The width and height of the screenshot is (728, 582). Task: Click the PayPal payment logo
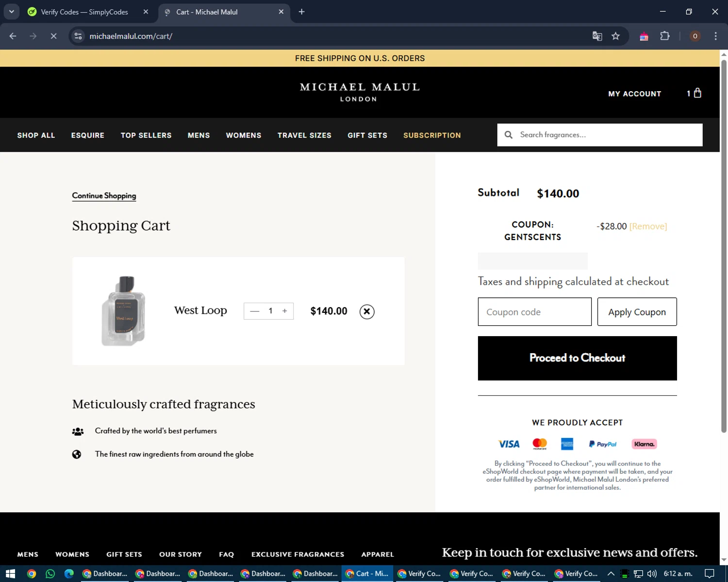(602, 444)
